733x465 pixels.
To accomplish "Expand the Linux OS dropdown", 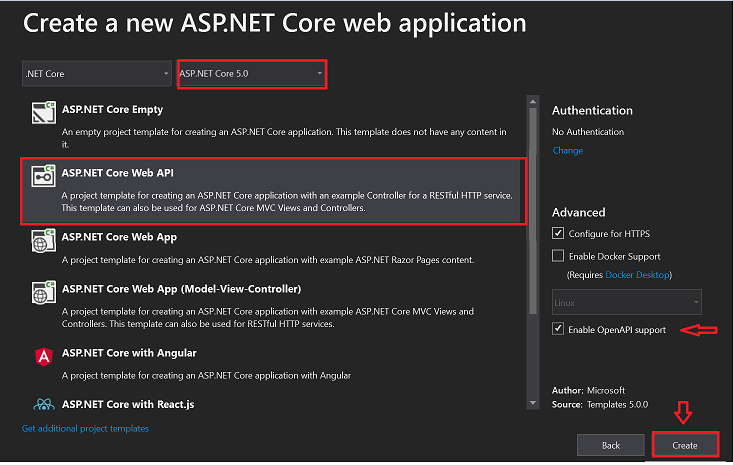I will 626,302.
